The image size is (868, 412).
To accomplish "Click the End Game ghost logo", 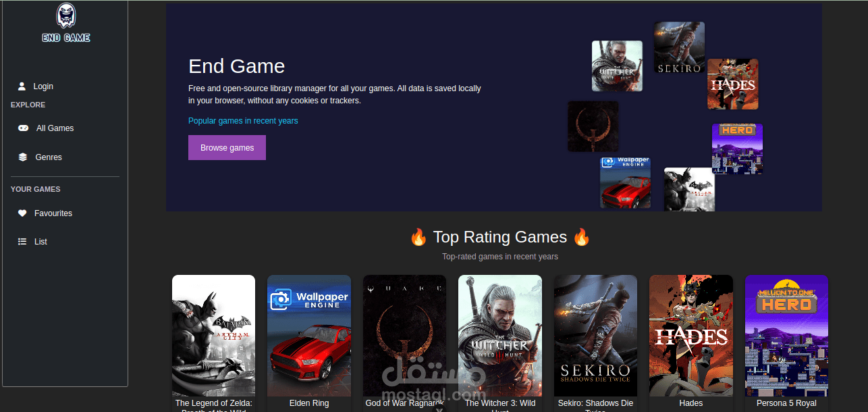I will pos(65,23).
